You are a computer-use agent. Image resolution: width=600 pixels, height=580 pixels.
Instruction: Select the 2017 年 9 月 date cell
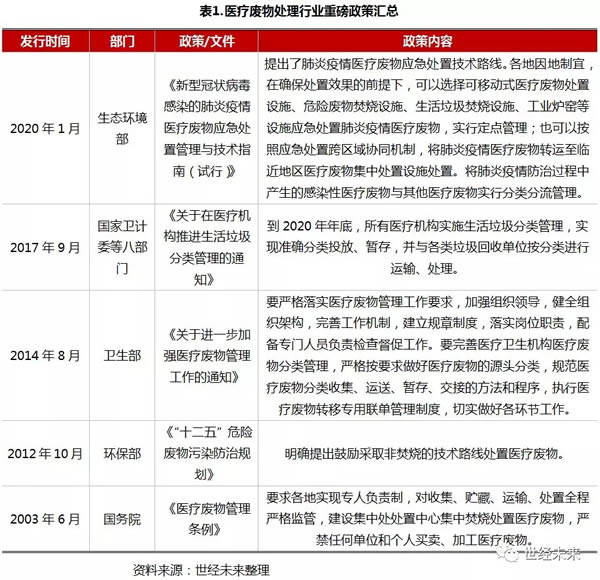45,248
